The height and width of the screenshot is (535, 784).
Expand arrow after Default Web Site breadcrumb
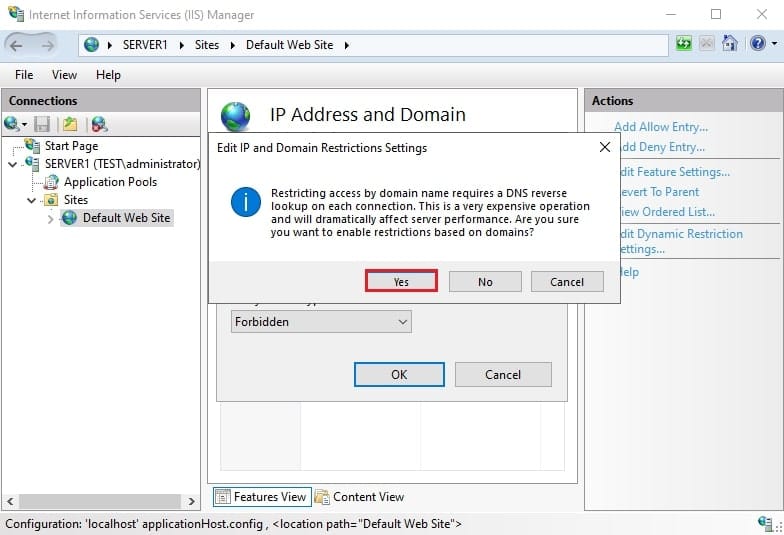(x=346, y=46)
